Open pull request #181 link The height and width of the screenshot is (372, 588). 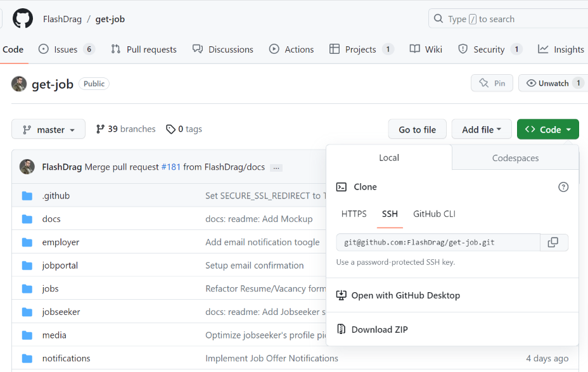pyautogui.click(x=171, y=167)
